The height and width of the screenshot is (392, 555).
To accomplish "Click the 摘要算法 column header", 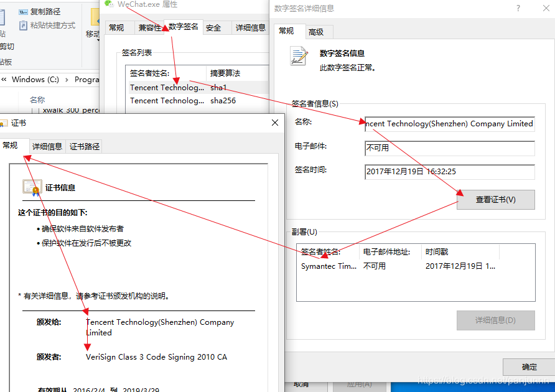I will tap(237, 73).
